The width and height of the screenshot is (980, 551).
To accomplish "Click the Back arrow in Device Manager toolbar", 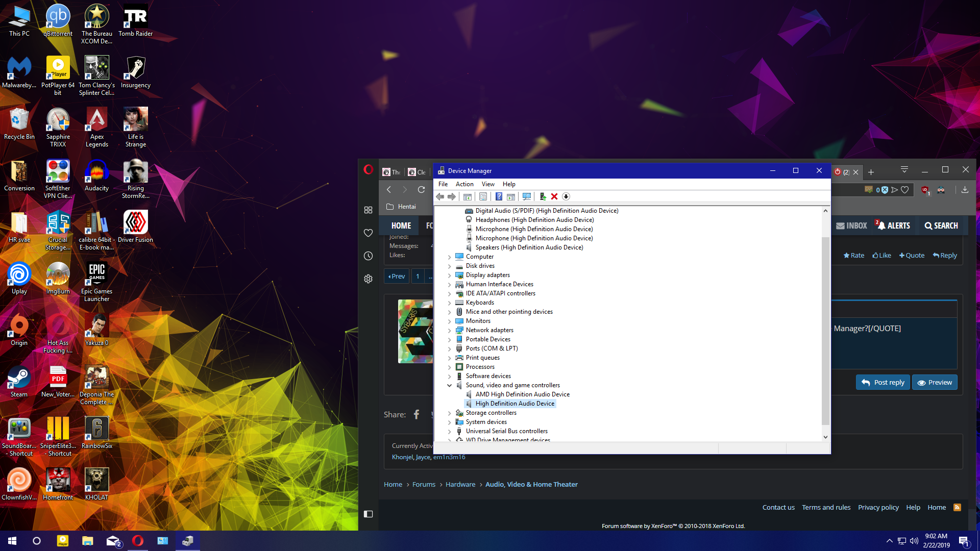I will (x=439, y=197).
